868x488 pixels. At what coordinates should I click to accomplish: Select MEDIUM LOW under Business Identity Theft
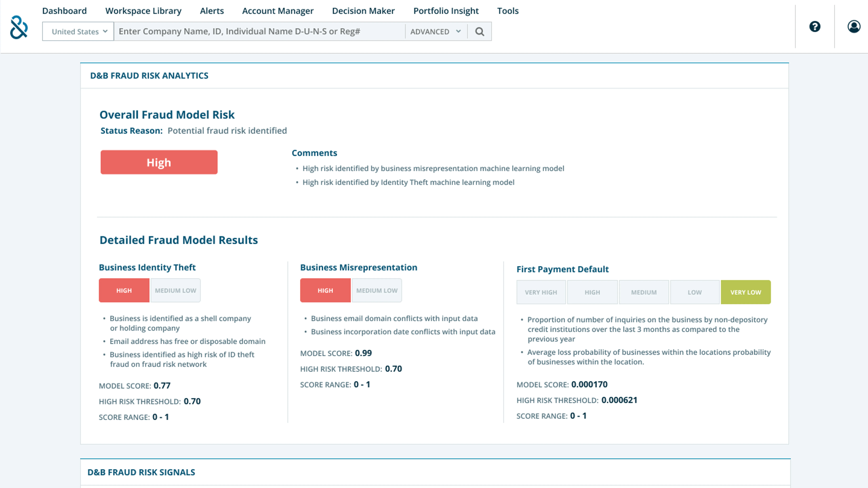pyautogui.click(x=176, y=290)
